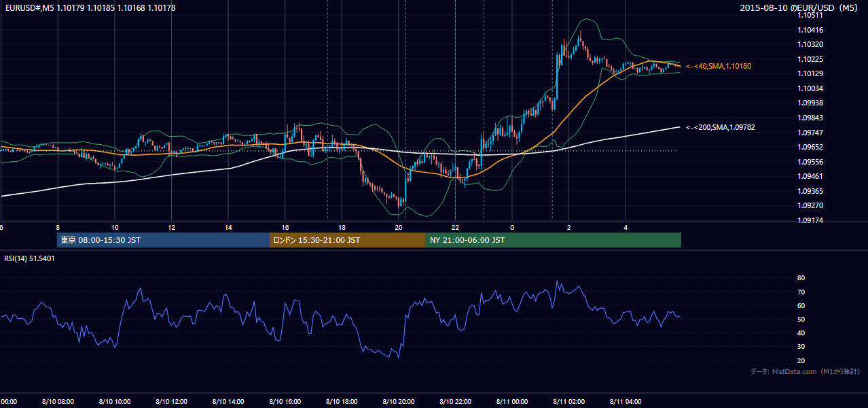The width and height of the screenshot is (868, 408).
Task: Click the 8/11 02:00 bottom date label
Action: [x=569, y=402]
